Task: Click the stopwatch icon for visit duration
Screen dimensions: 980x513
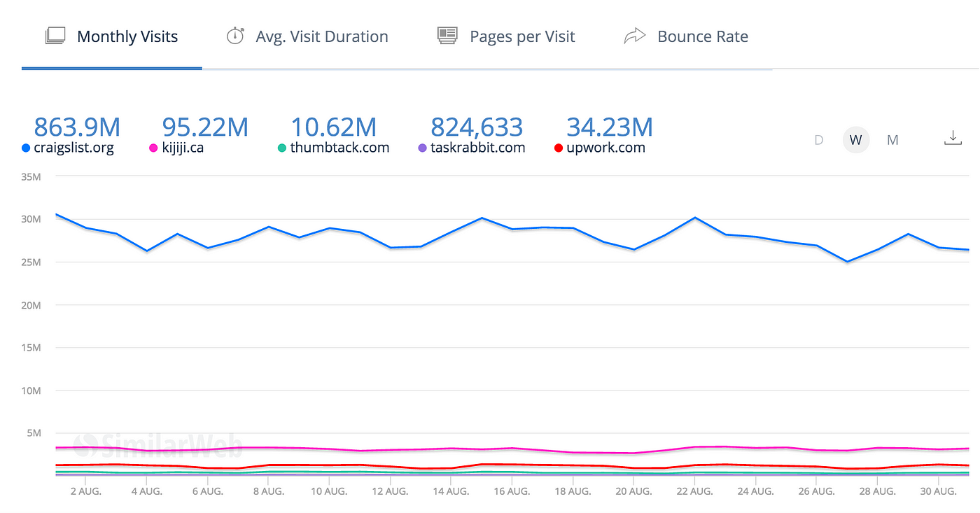Action: click(x=235, y=36)
